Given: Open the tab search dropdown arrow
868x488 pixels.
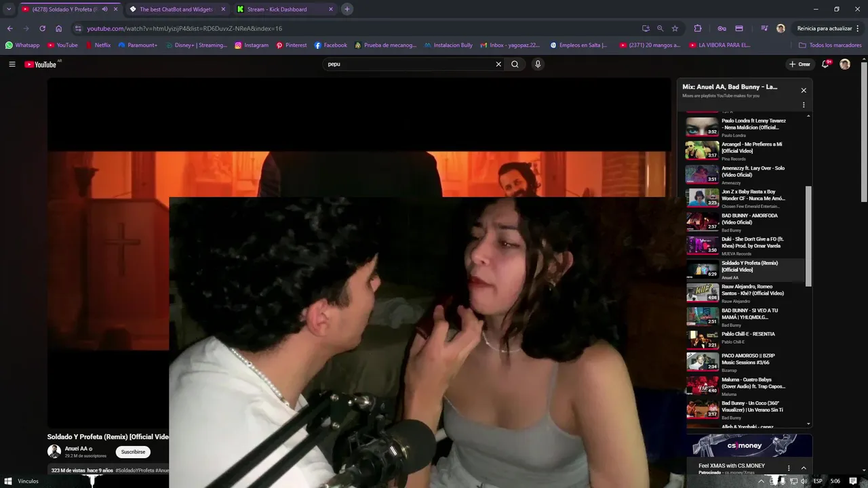Looking at the screenshot, I should click(x=8, y=9).
